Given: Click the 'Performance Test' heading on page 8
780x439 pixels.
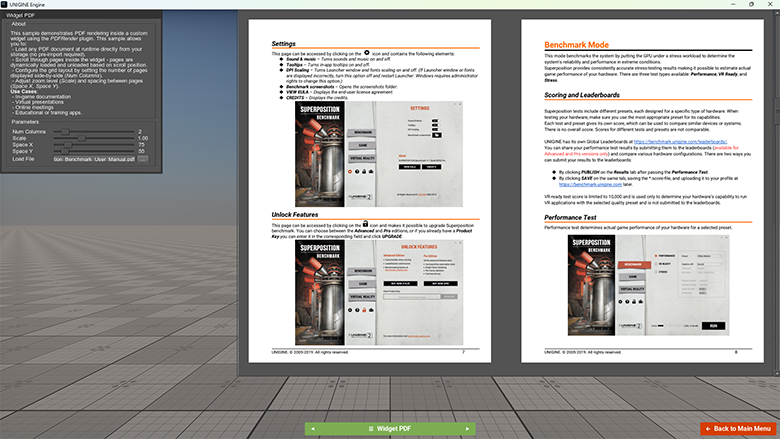Looking at the screenshot, I should pos(570,217).
